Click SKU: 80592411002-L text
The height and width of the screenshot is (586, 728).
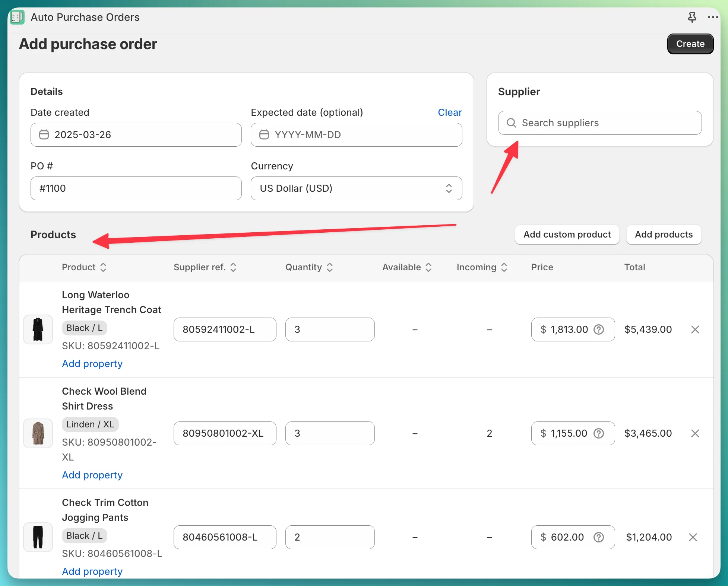(x=111, y=346)
